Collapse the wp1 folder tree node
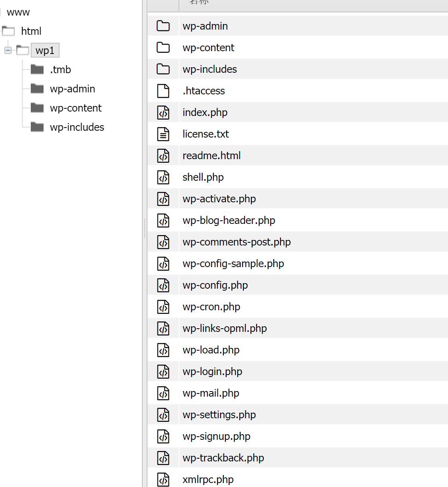 8,50
